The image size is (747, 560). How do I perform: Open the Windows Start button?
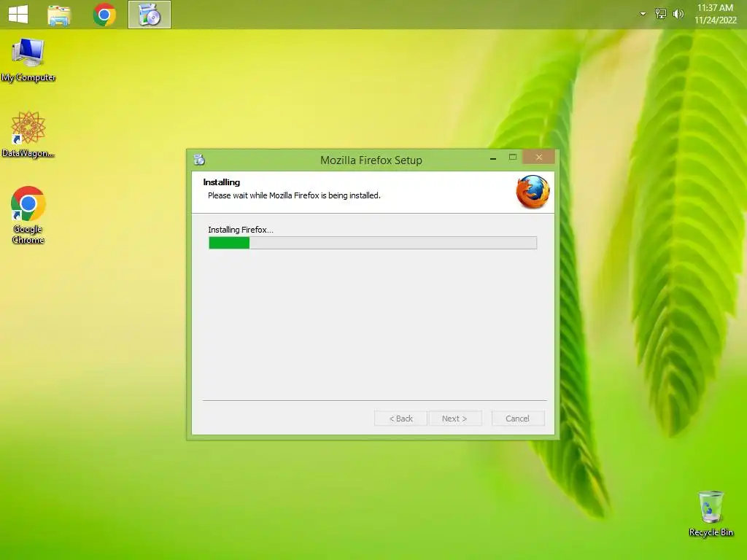tap(18, 15)
